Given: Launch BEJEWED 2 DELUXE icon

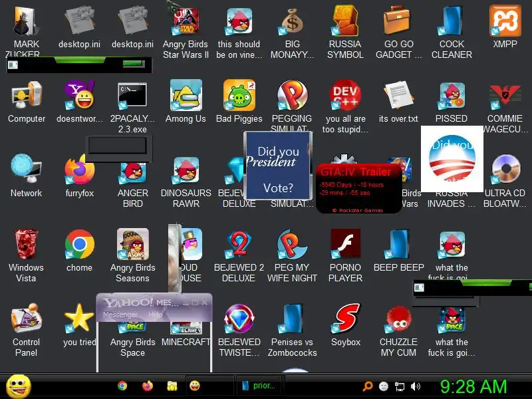Looking at the screenshot, I should (x=239, y=244).
